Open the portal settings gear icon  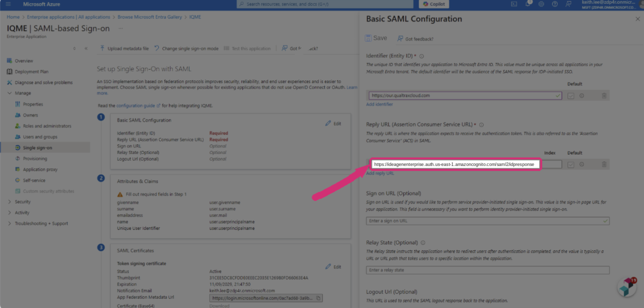[541, 4]
